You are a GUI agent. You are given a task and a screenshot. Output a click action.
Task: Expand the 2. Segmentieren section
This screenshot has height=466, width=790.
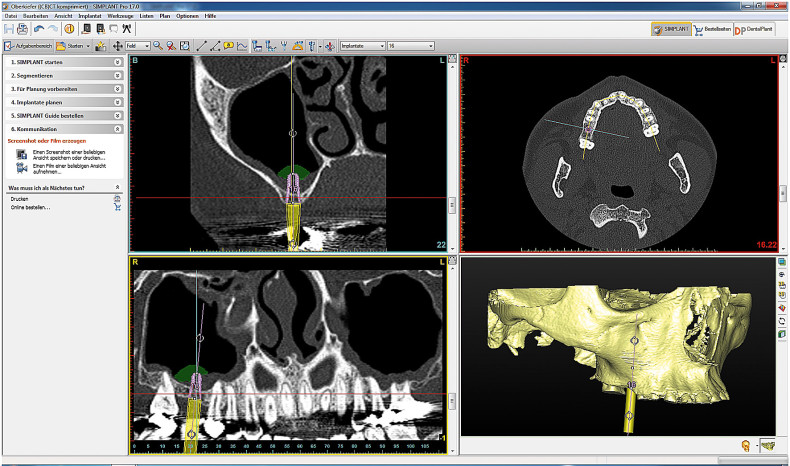64,76
